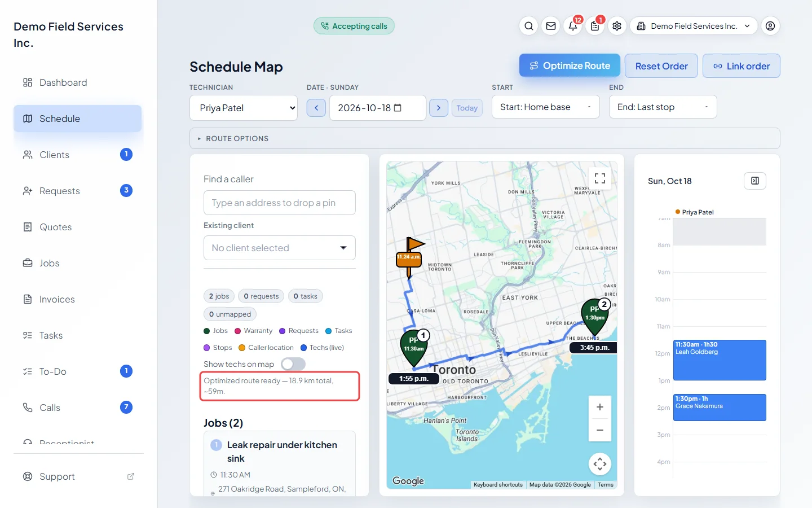Open the Demo Field Services Inc. account switcher
The image size is (812, 508).
[x=694, y=26]
